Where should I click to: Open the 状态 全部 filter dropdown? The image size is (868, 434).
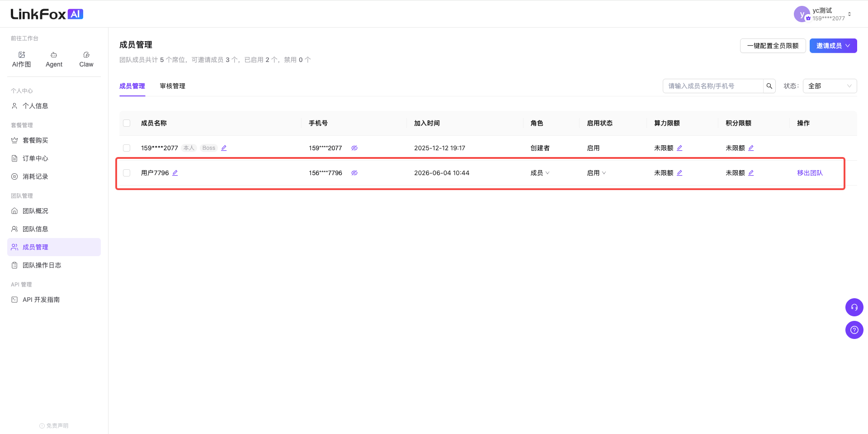pyautogui.click(x=830, y=86)
